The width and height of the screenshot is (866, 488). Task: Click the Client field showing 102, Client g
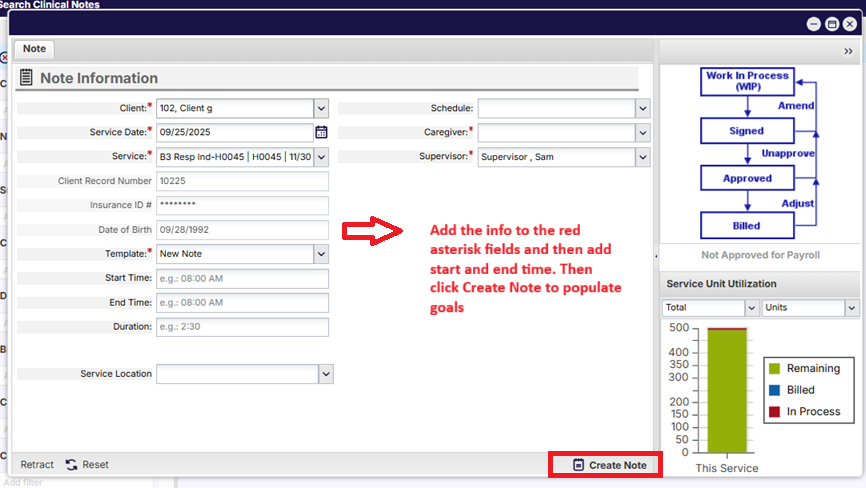[235, 108]
